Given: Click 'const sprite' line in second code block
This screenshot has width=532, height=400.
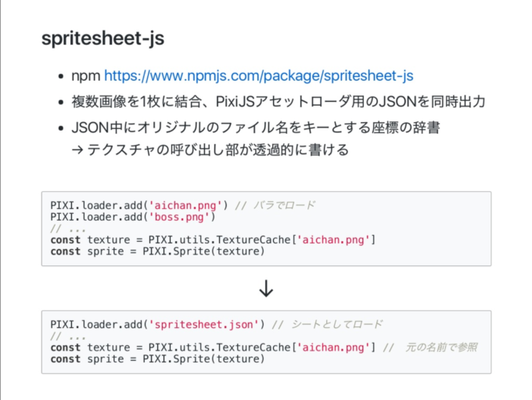Looking at the screenshot, I should coord(157,359).
